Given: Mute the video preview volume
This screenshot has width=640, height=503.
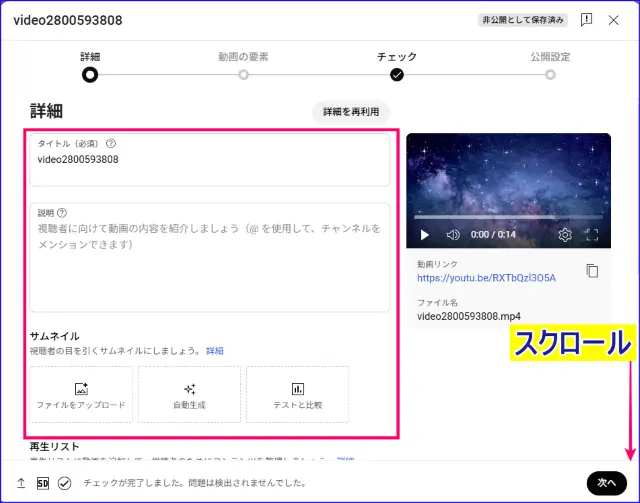Looking at the screenshot, I should [x=453, y=235].
